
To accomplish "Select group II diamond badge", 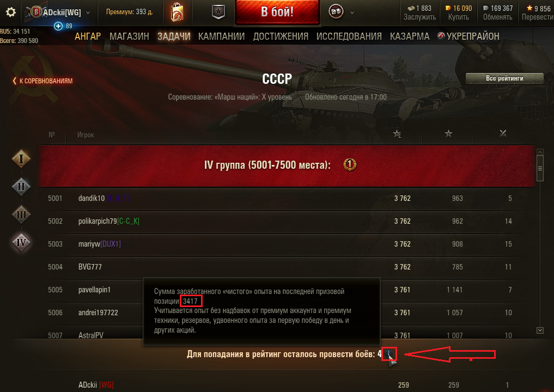I will (21, 186).
